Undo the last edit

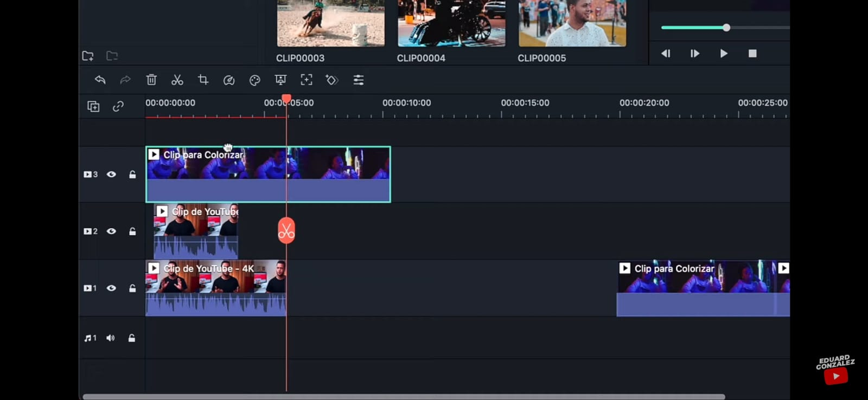(x=100, y=80)
